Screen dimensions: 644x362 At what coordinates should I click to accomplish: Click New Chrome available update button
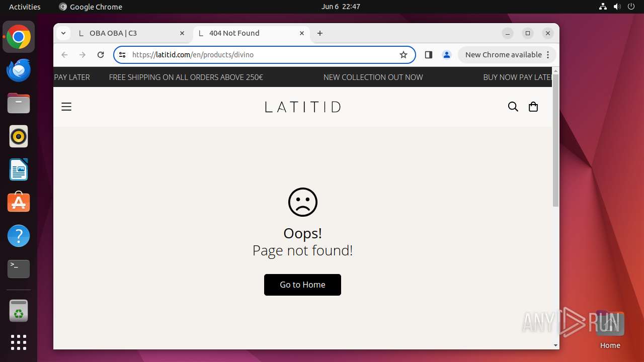[x=507, y=55]
